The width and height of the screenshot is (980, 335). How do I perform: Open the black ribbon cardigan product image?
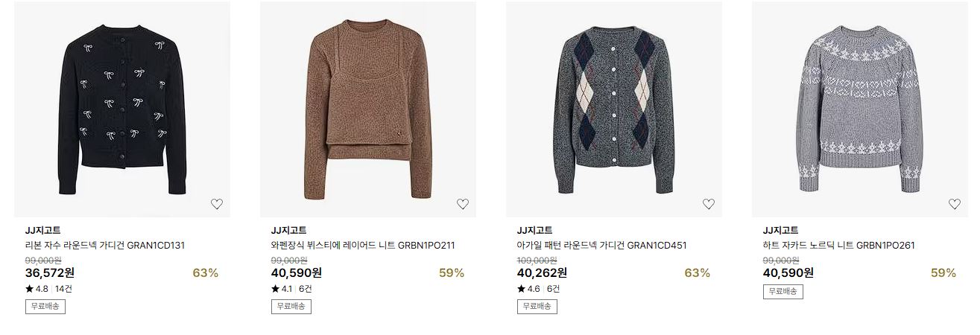pos(122,109)
